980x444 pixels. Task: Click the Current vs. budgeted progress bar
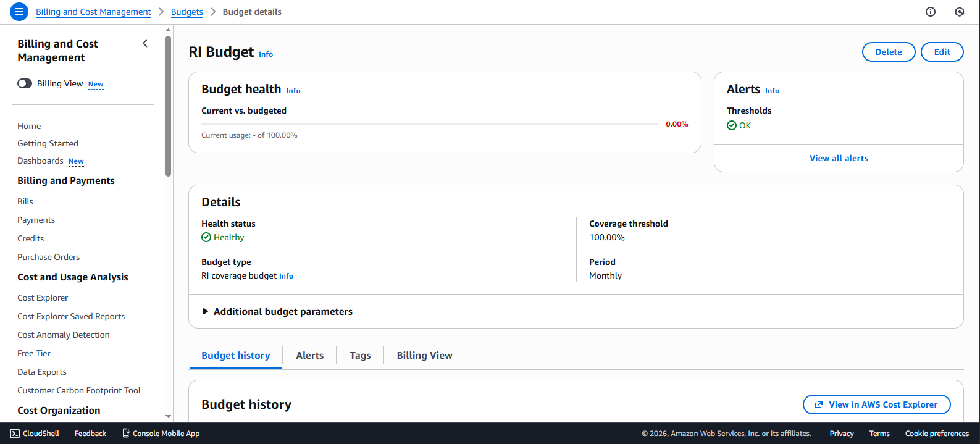click(430, 124)
